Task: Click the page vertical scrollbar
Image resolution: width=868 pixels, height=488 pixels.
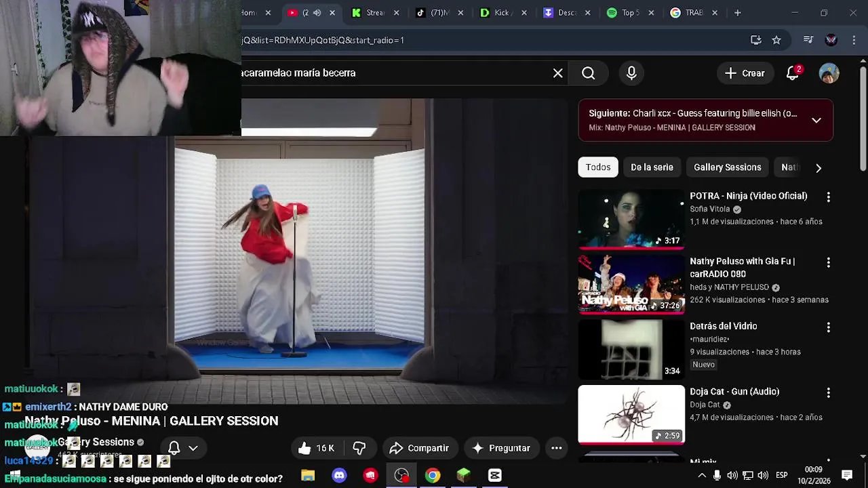Action: coord(863,119)
